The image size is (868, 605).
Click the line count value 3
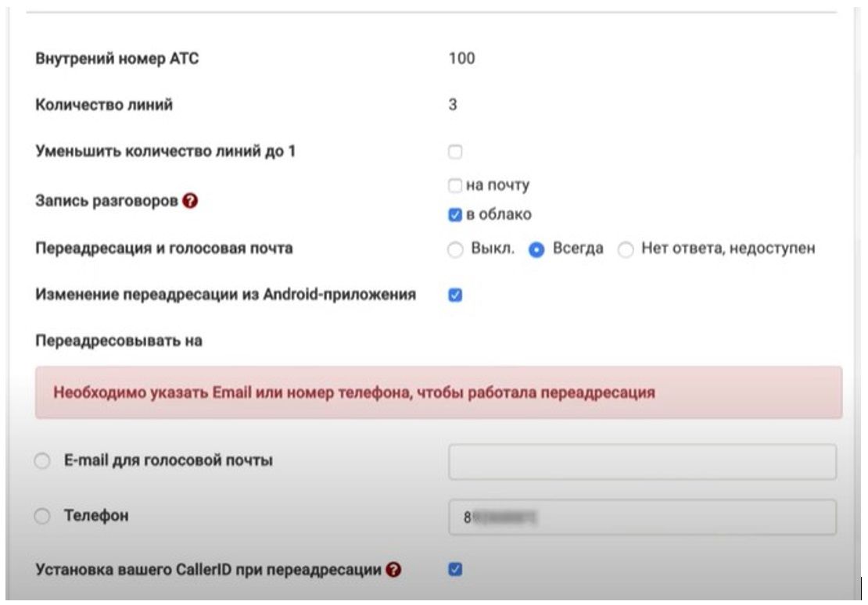pyautogui.click(x=453, y=105)
